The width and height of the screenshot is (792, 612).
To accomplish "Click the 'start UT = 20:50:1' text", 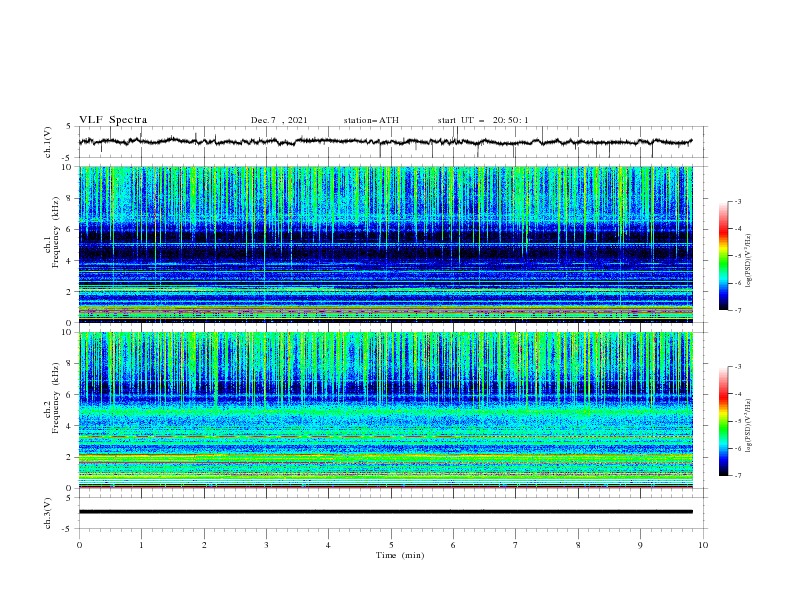I will click(483, 120).
